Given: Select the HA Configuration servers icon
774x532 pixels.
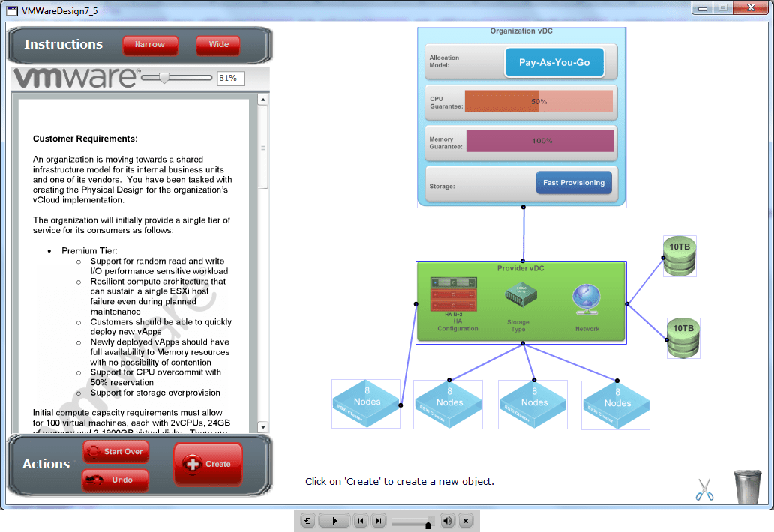Looking at the screenshot, I should 453,292.
